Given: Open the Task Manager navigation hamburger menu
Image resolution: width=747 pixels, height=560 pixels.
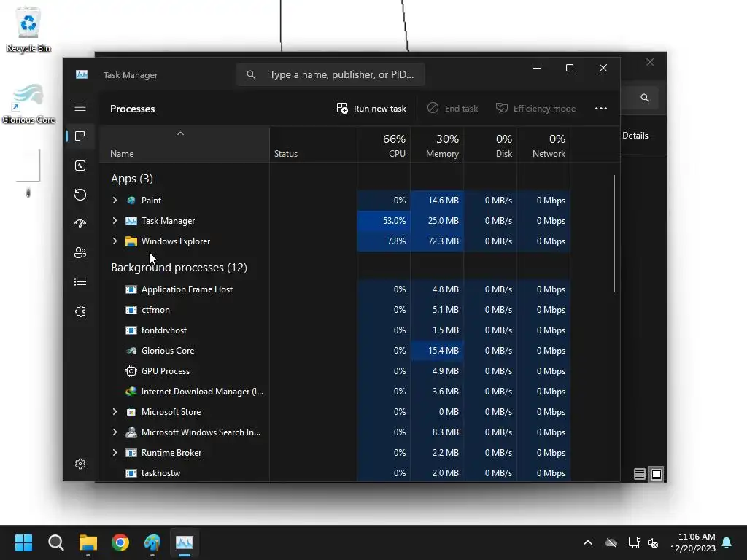Looking at the screenshot, I should coord(80,107).
